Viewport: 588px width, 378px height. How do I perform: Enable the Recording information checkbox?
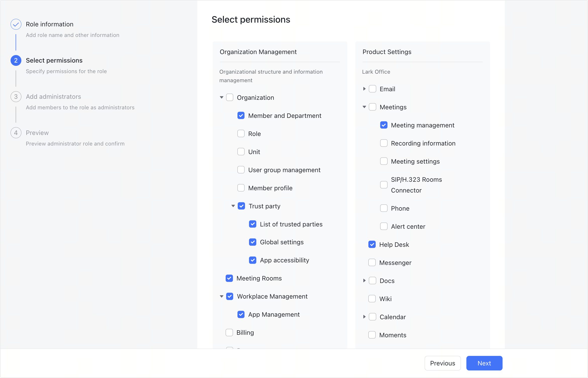tap(384, 143)
